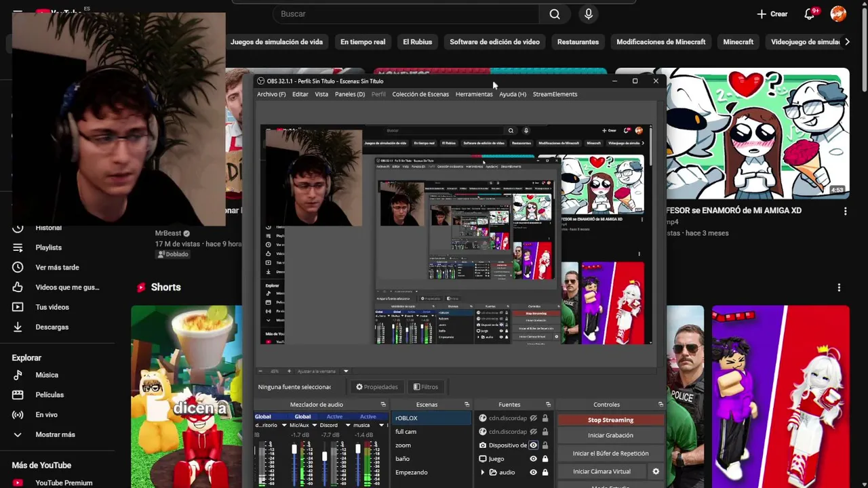Viewport: 868px width, 488px height.
Task: Open YouTube notifications bell
Action: click(x=809, y=14)
